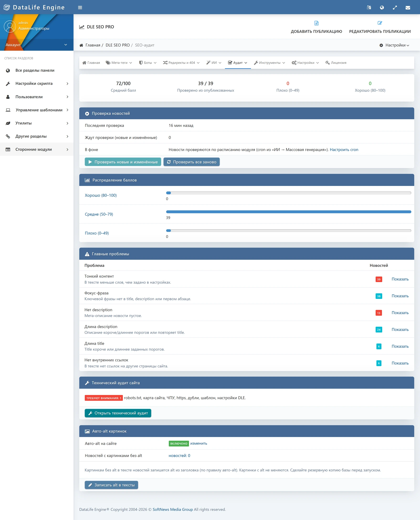This screenshot has width=420, height=520.
Task: Open the Инструменты dropdown menu
Action: [x=269, y=63]
